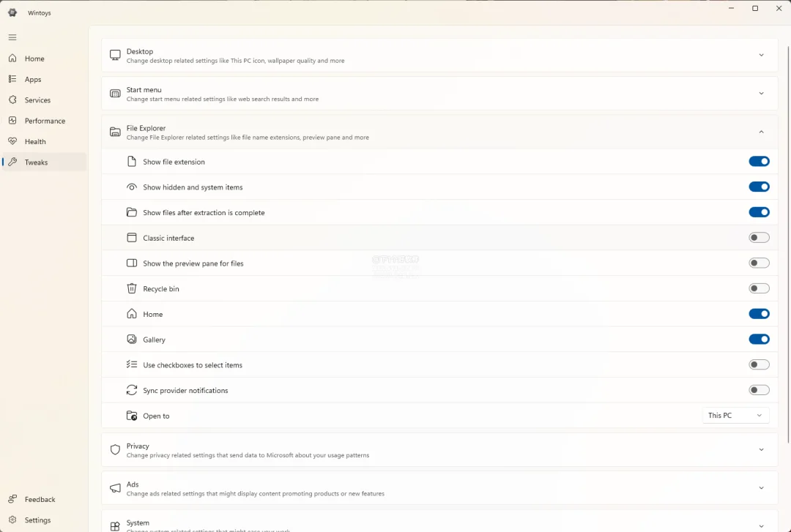Click the Home row house icon
Image resolution: width=791 pixels, height=532 pixels.
coord(132,314)
